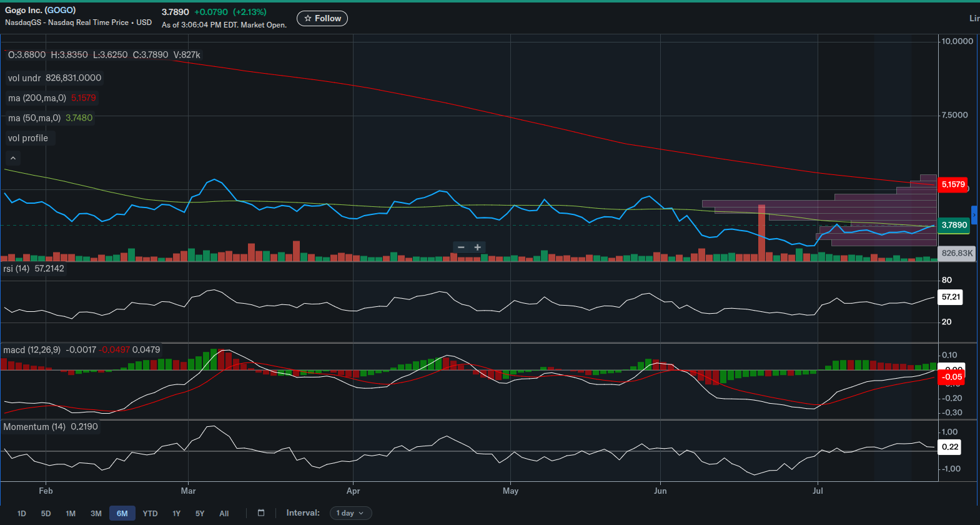Open the calendar date range picker
The image size is (980, 525).
pyautogui.click(x=261, y=513)
